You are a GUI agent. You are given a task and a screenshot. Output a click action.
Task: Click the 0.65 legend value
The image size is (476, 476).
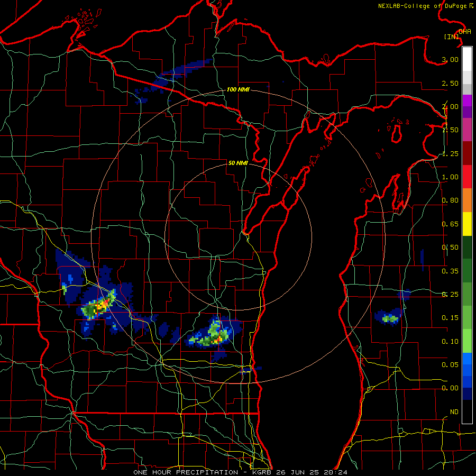coord(450,224)
